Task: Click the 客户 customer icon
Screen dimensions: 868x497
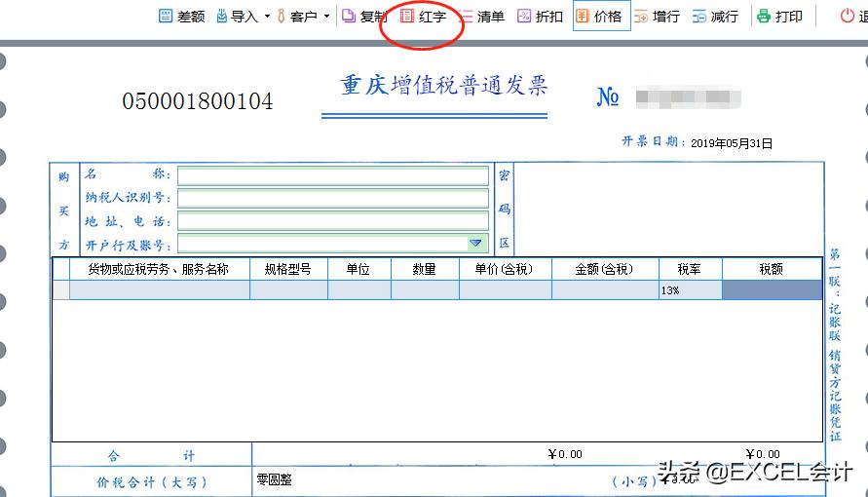Action: (282, 16)
